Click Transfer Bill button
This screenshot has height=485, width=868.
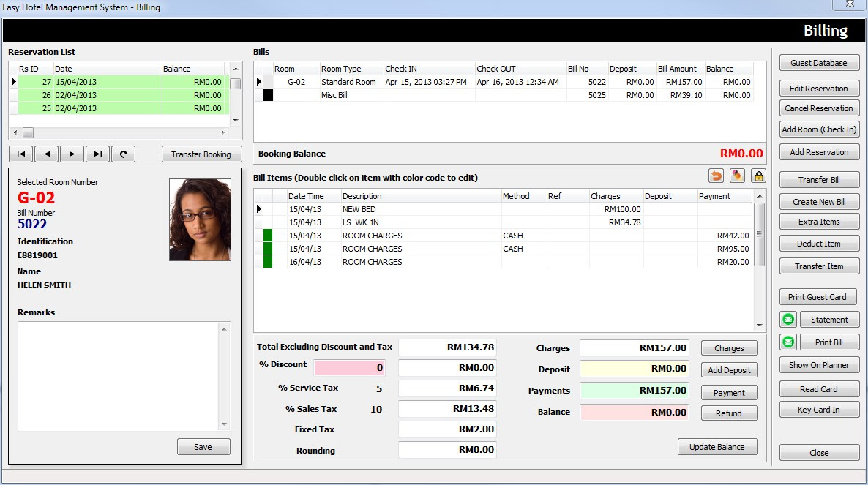819,180
